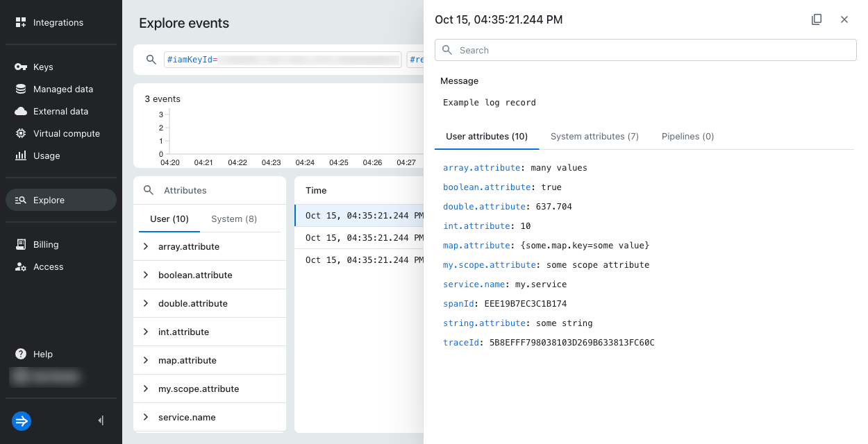Click the copy icon in detail panel
The image size is (868, 444).
point(817,19)
